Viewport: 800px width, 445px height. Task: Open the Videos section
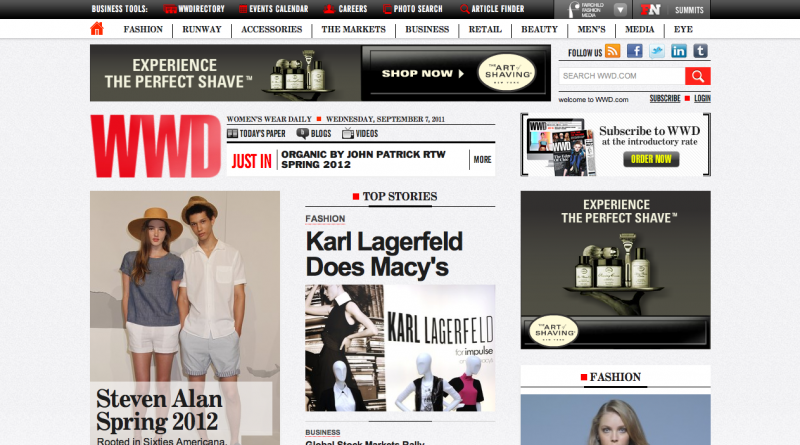(360, 134)
